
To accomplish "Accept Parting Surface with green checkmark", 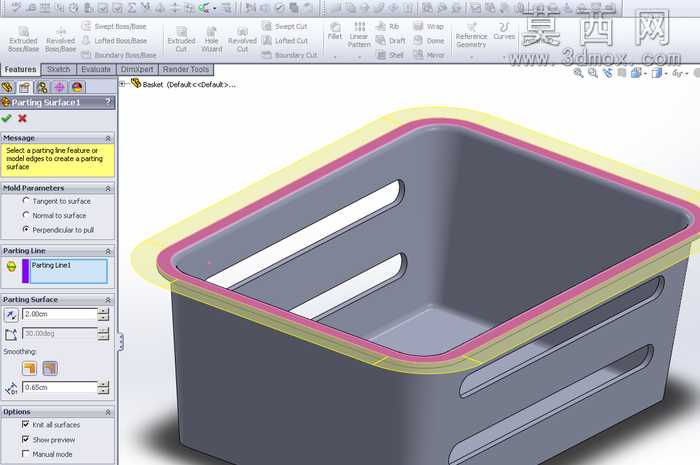I will pyautogui.click(x=6, y=118).
